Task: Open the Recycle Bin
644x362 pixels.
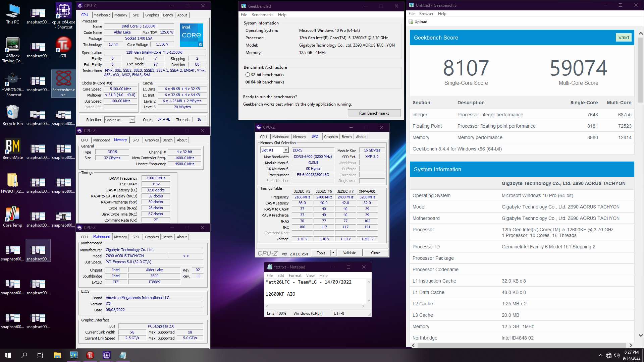Action: (12, 115)
